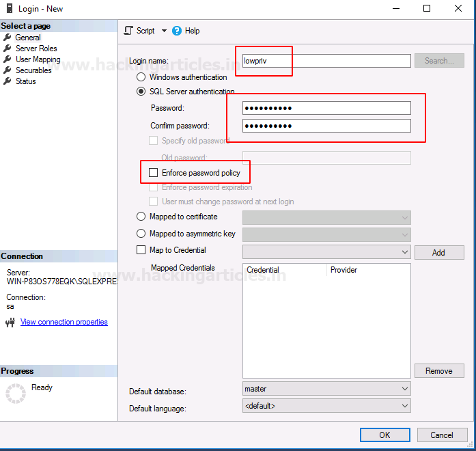Screen dimensions: 476x451
Task: Click the Status page wrench icon
Action: point(8,81)
